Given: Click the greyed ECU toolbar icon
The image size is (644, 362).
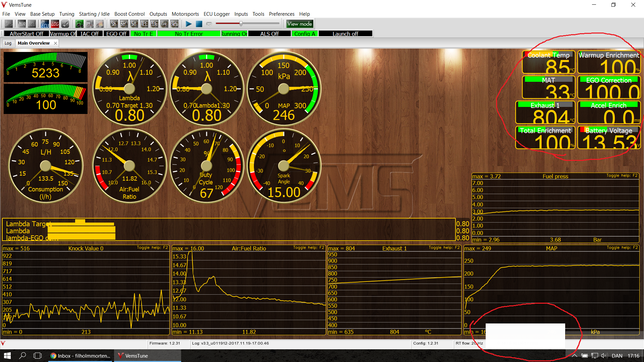Looking at the screenshot, I should 32,24.
